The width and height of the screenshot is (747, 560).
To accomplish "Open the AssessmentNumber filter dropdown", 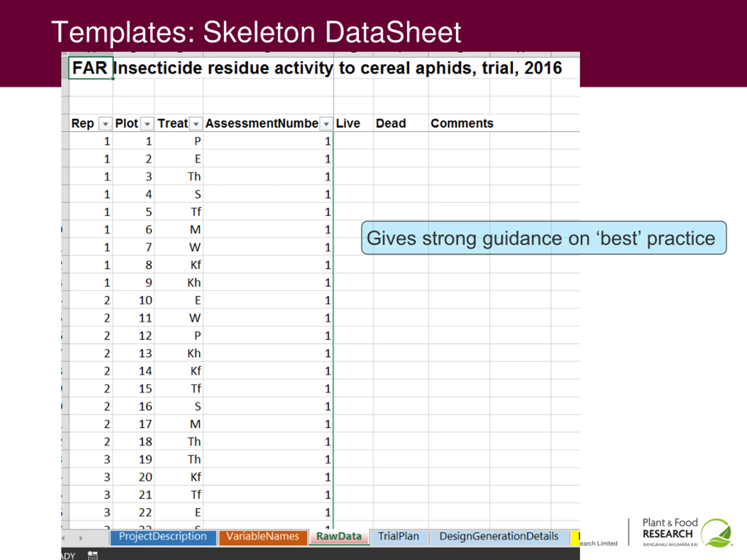I will pyautogui.click(x=326, y=124).
